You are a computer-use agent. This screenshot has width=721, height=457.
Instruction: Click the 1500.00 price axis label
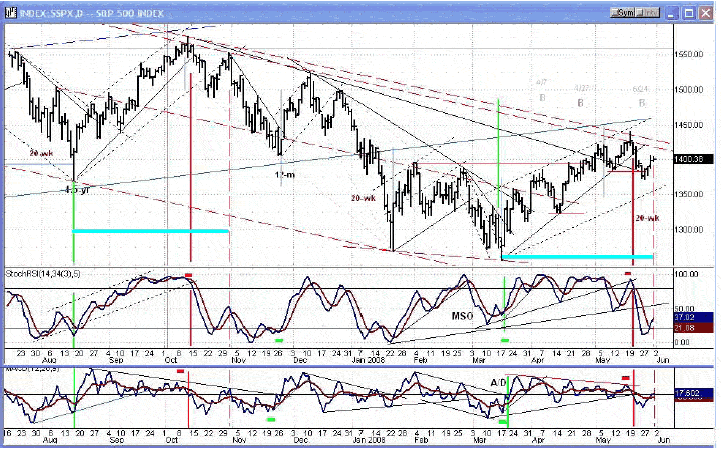click(x=689, y=90)
